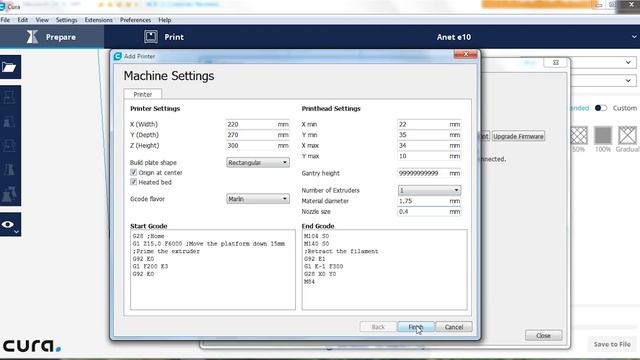Click the X min input field
Image resolution: width=640 pixels, height=360 pixels.
coord(429,124)
